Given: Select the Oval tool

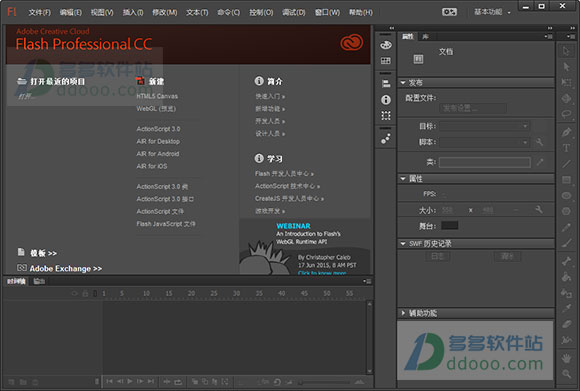Looking at the screenshot, I should 566,195.
